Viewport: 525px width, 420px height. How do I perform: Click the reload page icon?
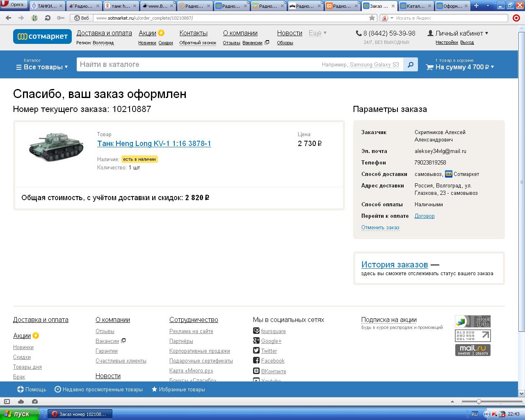click(48, 18)
